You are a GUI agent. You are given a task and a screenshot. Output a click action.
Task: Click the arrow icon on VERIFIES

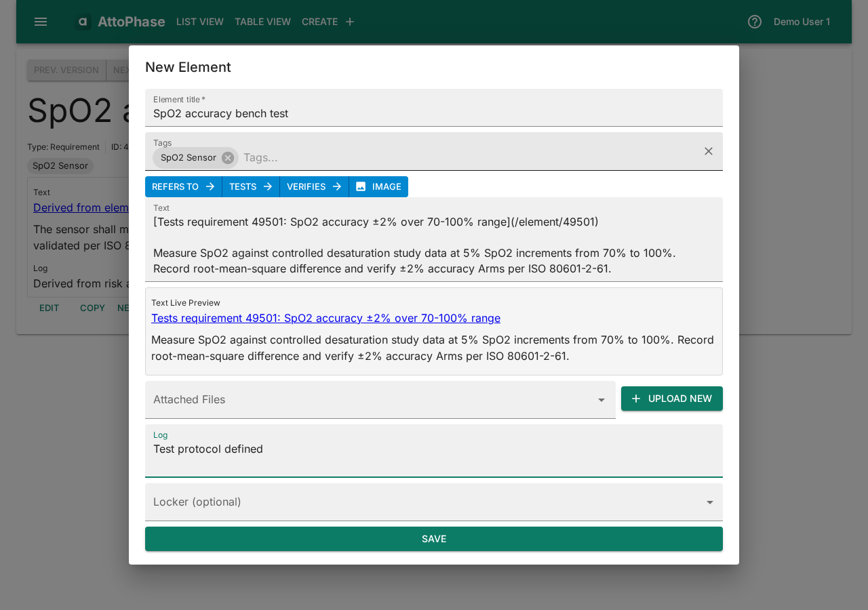(x=337, y=186)
